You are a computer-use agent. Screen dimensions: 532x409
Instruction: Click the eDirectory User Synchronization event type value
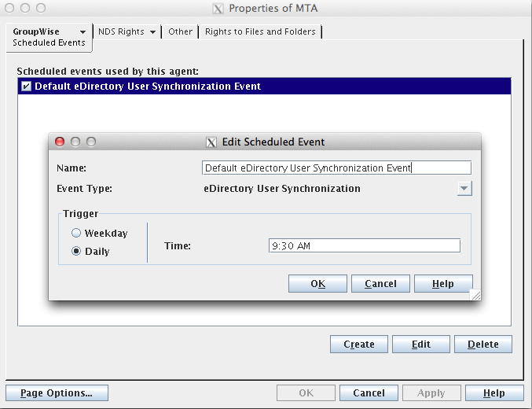tap(282, 189)
